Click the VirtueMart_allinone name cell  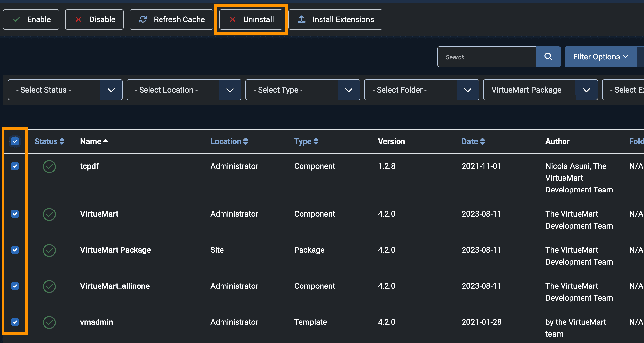point(115,286)
